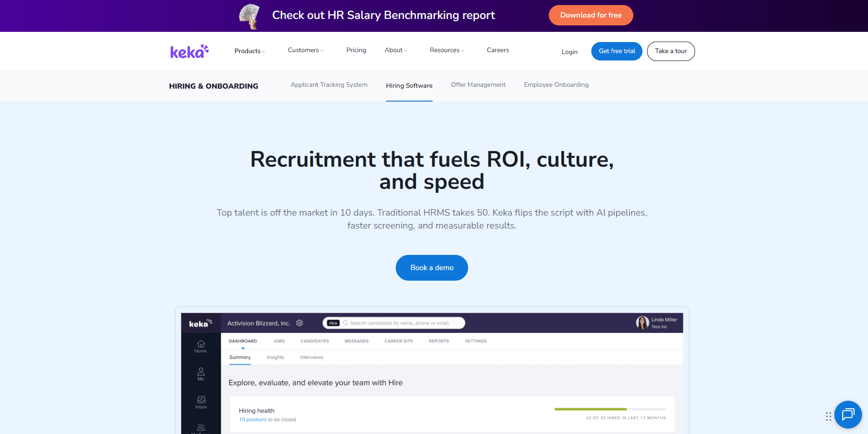Click the Keka logo in the demo app
The width and height of the screenshot is (868, 434).
[201, 323]
